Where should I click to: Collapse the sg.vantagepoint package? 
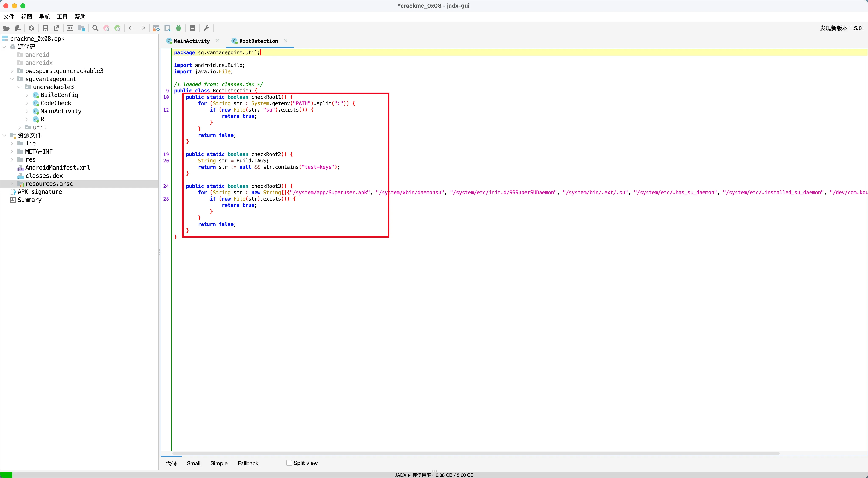click(x=12, y=79)
